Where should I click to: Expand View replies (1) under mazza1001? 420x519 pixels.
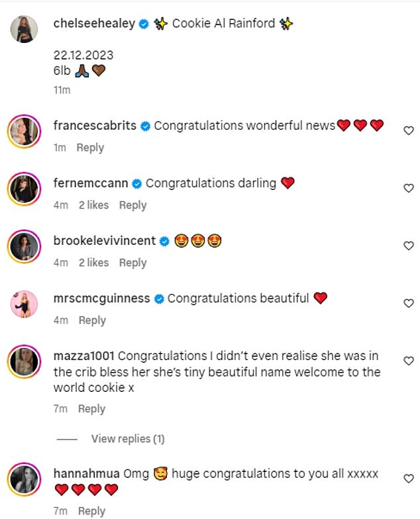[x=128, y=439]
